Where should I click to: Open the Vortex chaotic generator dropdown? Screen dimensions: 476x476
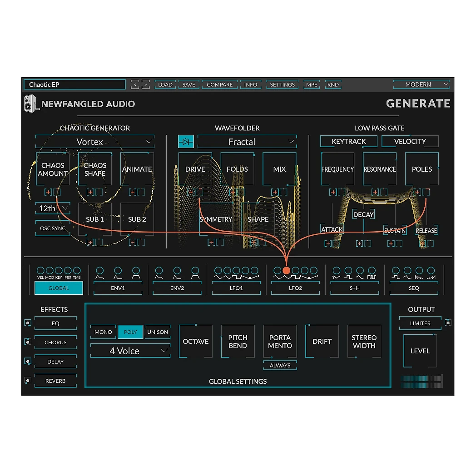coord(95,142)
